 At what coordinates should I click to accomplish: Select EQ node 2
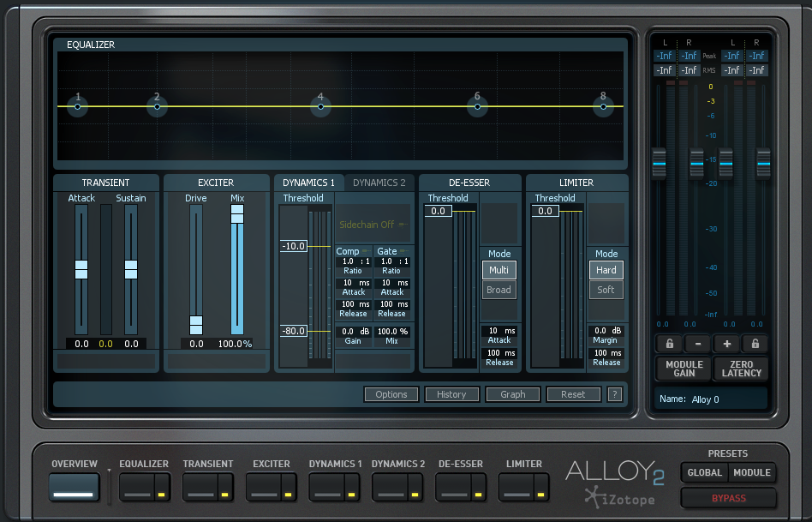157,106
